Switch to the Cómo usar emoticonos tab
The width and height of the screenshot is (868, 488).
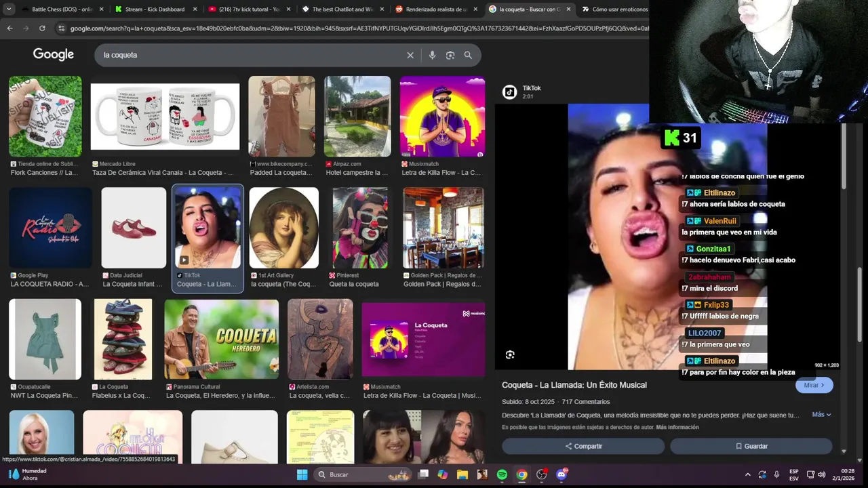click(614, 9)
